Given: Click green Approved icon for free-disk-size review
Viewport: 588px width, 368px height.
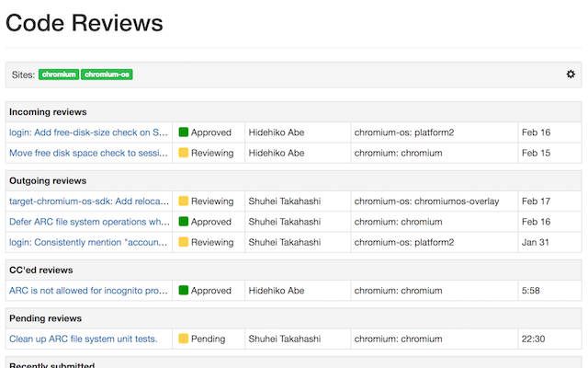Looking at the screenshot, I should (x=184, y=132).
